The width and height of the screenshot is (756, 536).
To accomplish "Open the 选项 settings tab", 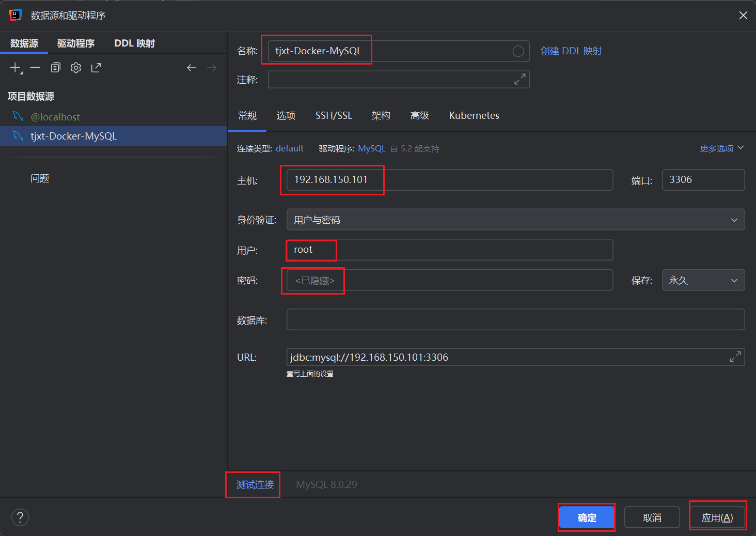I will 286,115.
